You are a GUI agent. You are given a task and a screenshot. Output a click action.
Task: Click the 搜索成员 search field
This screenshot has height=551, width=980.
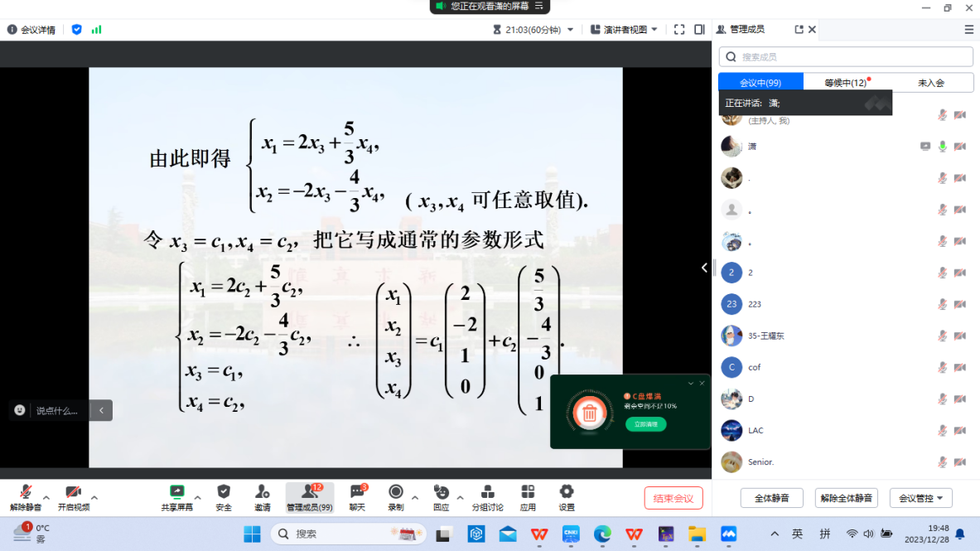[845, 56]
